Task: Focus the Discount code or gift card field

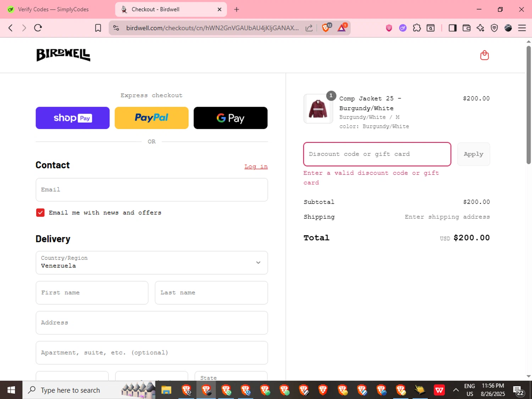Action: coord(377,154)
